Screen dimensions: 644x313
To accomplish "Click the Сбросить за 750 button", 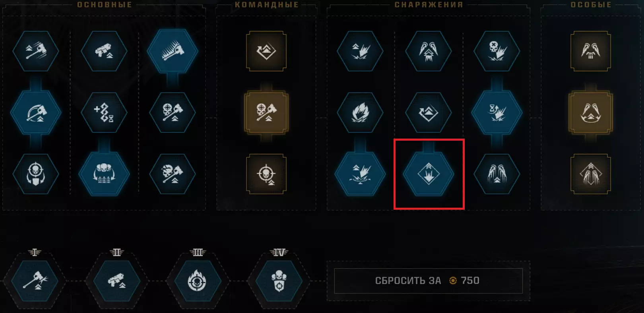I will [x=429, y=281].
